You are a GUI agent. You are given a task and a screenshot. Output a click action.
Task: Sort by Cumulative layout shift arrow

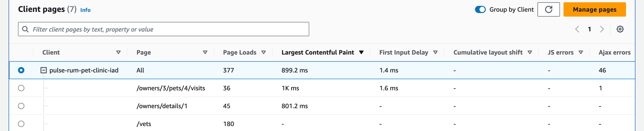coord(530,52)
